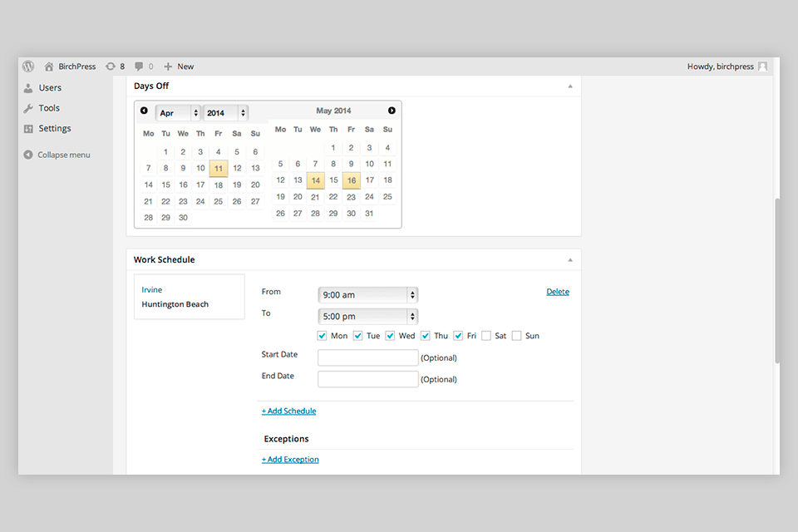Open the Settings menu

(x=55, y=128)
